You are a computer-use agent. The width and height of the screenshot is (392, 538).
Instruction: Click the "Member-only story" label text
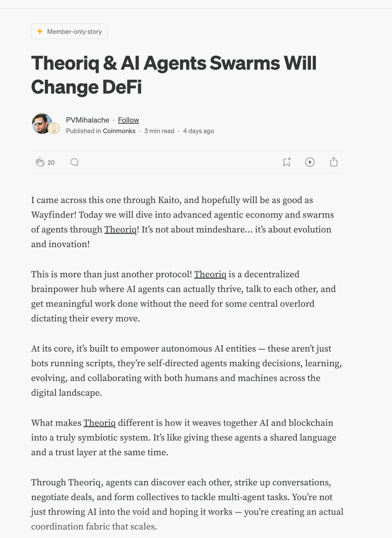(x=74, y=31)
